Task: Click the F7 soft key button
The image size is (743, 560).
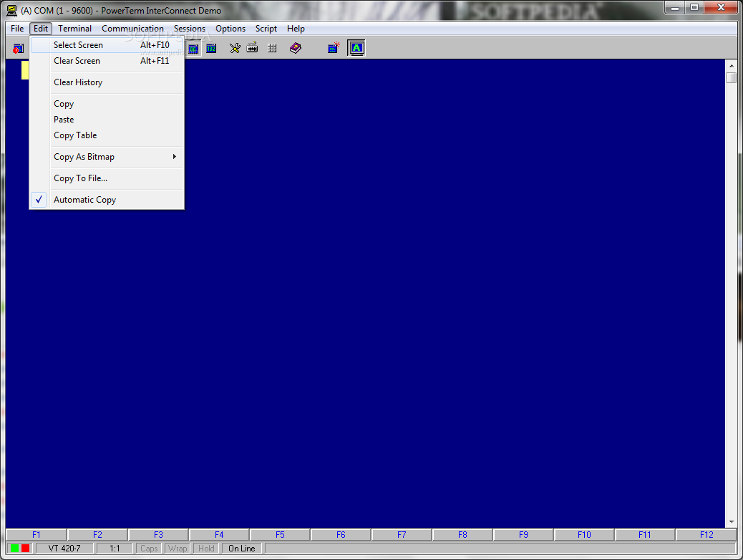Action: [x=402, y=535]
